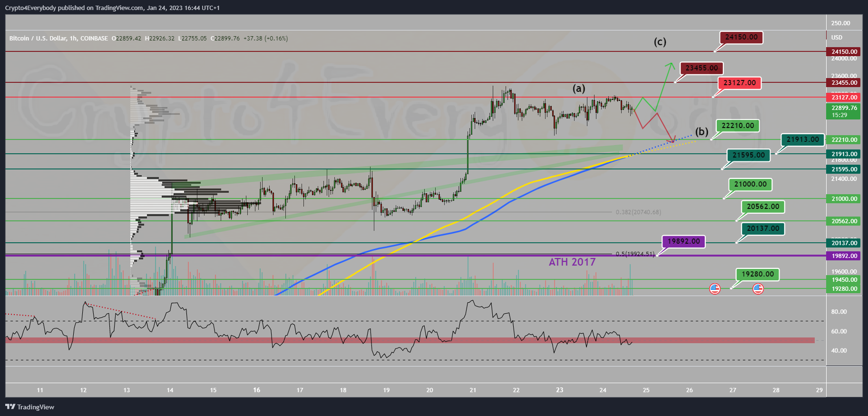
Task: Click date 14 on the time axis
Action: tap(170, 390)
